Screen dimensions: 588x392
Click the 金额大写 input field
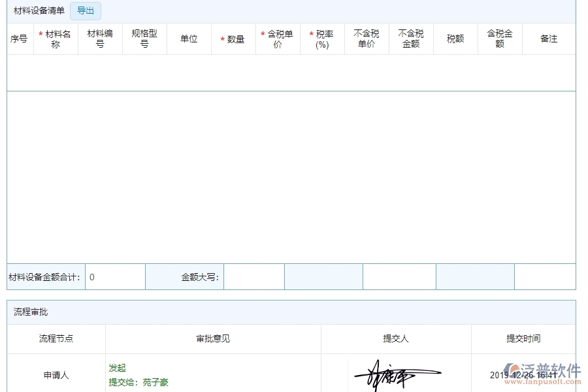coord(255,276)
